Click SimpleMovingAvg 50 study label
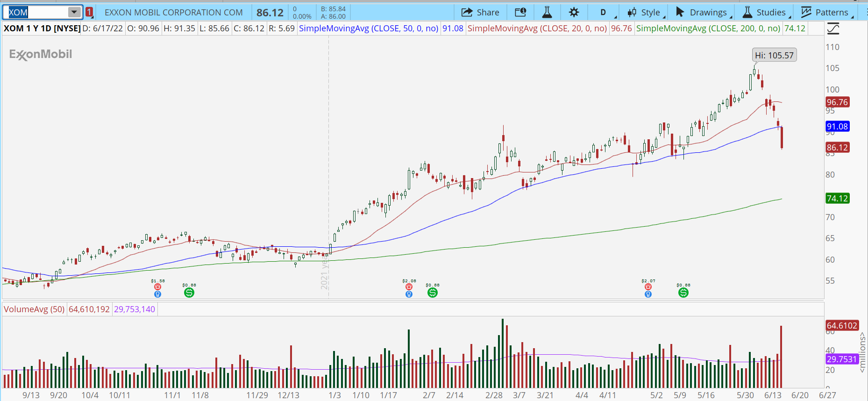Image resolution: width=868 pixels, height=401 pixels. point(368,29)
